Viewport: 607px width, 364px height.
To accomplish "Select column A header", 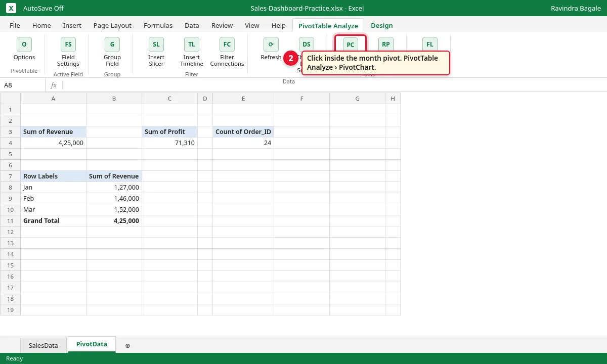I will tap(54, 99).
